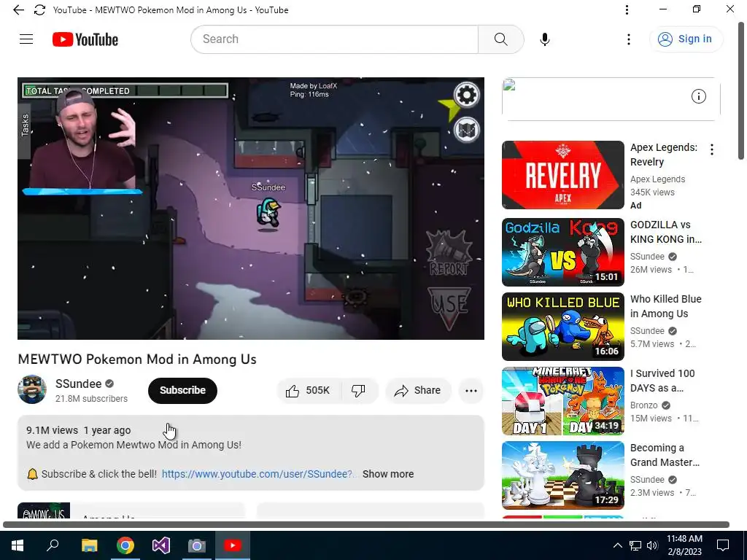Viewport: 747px width, 560px height.
Task: Expand description with Show more
Action: pos(388,474)
